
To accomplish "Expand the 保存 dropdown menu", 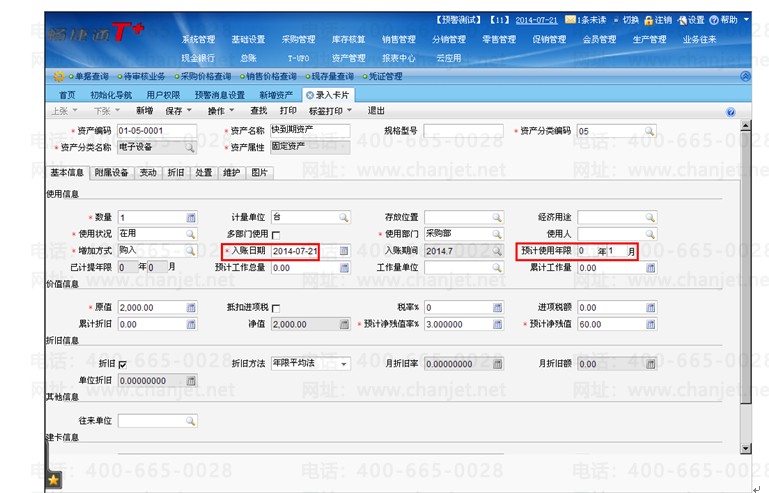I will click(x=179, y=111).
